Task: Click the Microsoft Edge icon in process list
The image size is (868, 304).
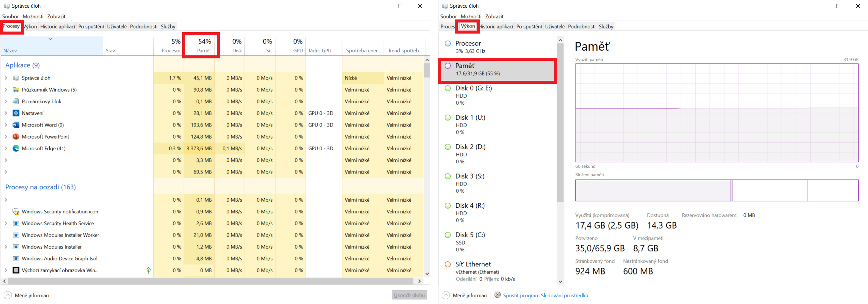Action: pyautogui.click(x=16, y=148)
